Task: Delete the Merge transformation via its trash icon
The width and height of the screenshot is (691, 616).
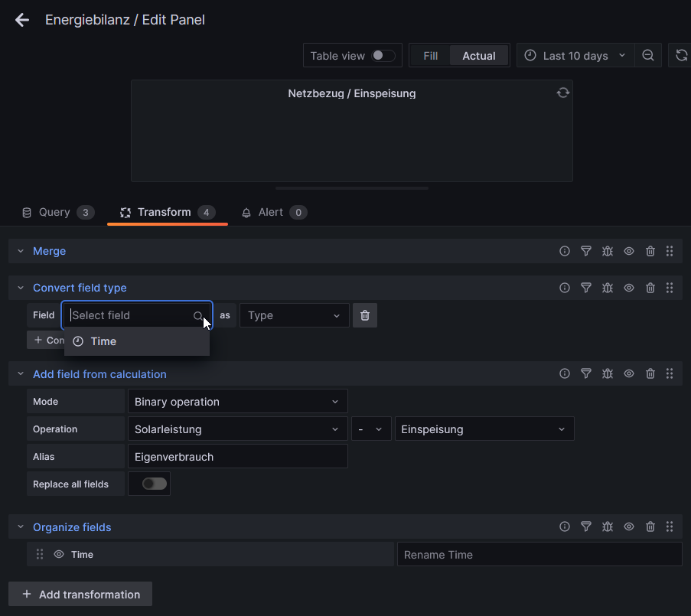Action: click(650, 251)
